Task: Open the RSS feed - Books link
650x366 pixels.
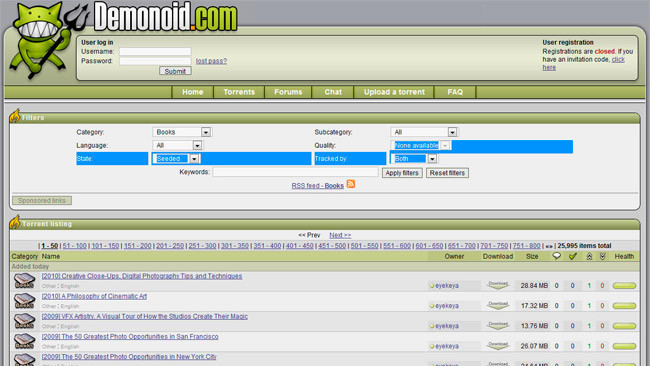Action: 318,186
